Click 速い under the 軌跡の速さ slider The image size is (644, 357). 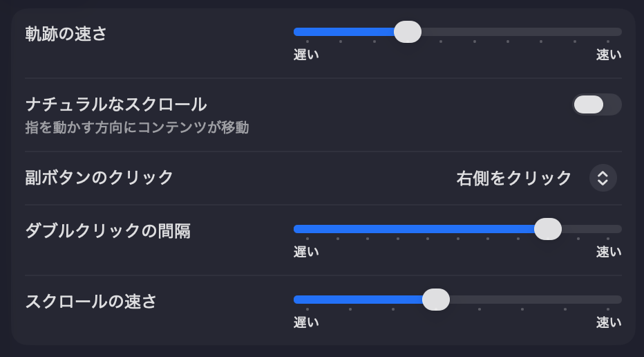[x=609, y=55]
